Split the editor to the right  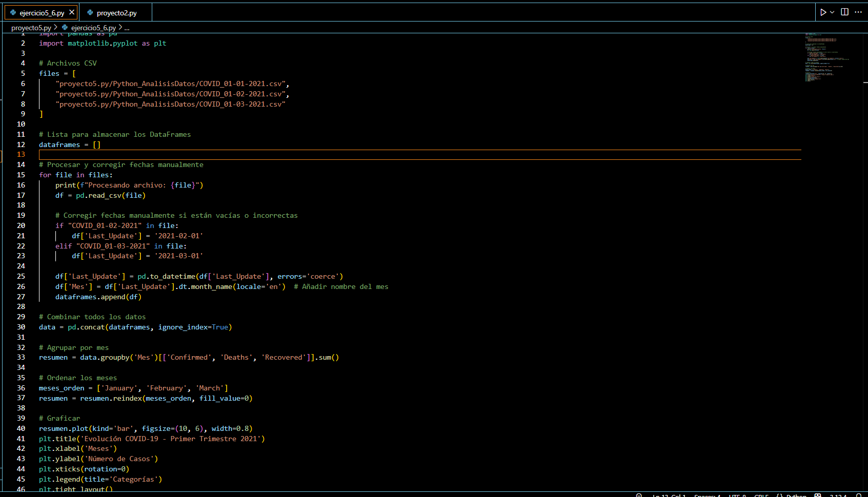(845, 12)
